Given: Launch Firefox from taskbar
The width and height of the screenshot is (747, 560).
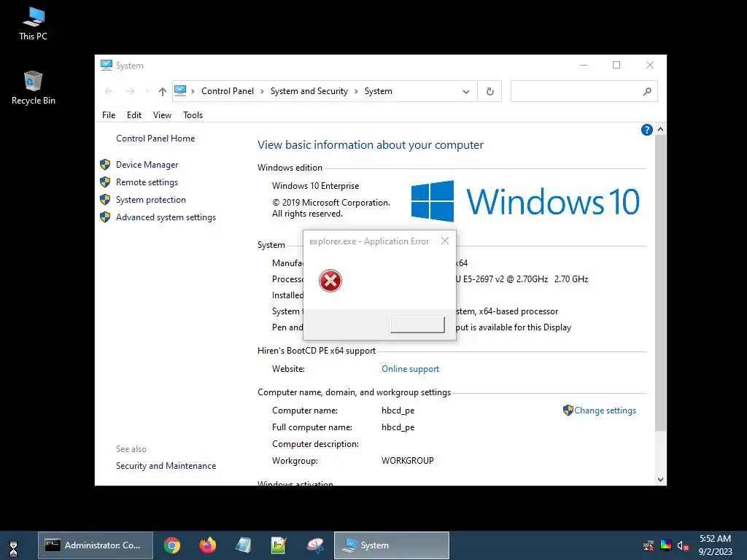Looking at the screenshot, I should (x=207, y=545).
